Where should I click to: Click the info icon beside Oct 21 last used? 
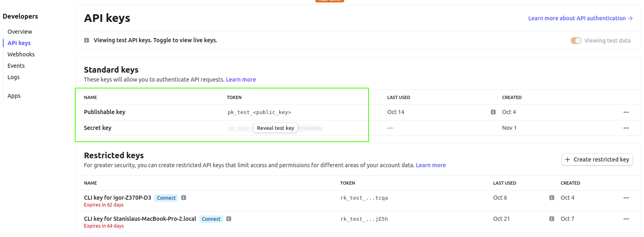coord(551,219)
